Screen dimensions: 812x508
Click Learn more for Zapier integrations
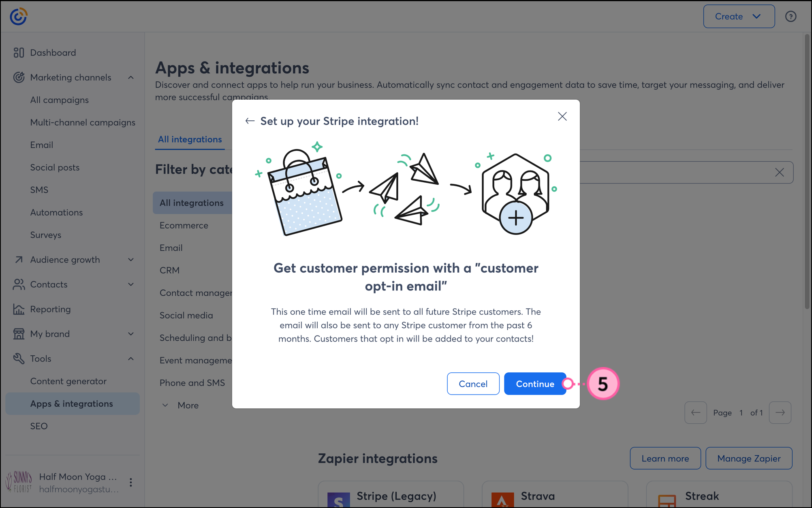tap(665, 458)
